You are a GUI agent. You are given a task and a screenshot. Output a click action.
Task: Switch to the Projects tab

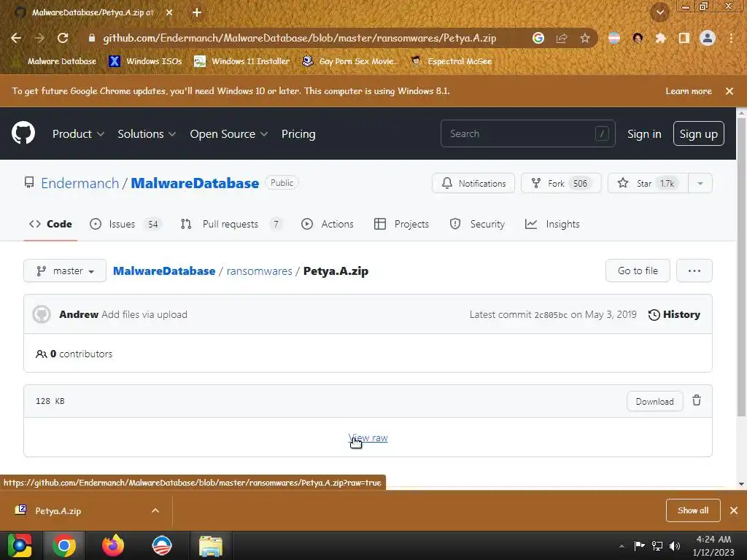click(402, 225)
